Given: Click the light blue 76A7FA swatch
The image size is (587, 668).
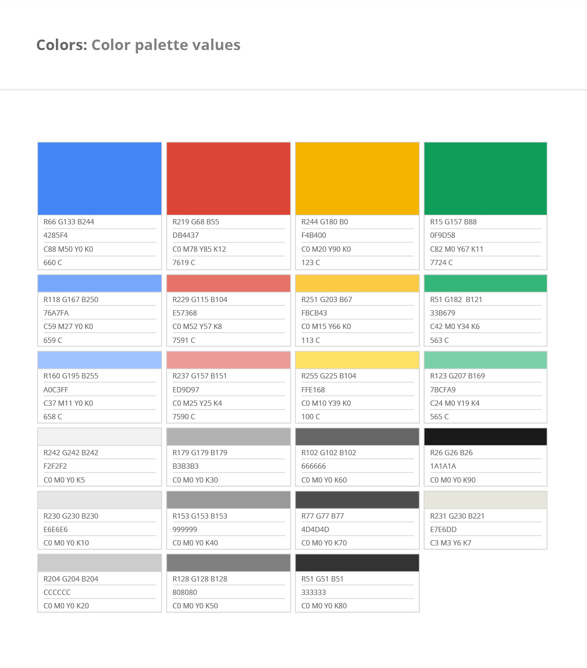Looking at the screenshot, I should (x=100, y=283).
